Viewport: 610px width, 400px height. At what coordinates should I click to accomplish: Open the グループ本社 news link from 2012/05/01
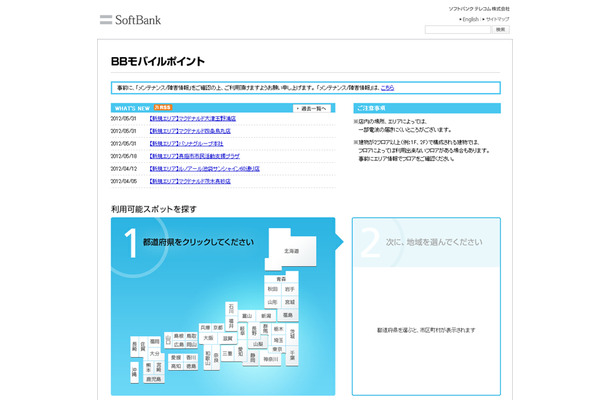(x=186, y=144)
